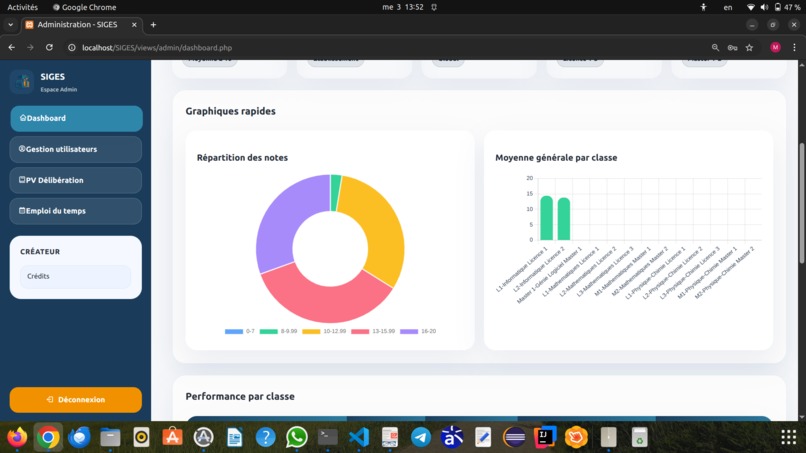The image size is (806, 453).
Task: Click the Déconnexion button
Action: pyautogui.click(x=76, y=400)
